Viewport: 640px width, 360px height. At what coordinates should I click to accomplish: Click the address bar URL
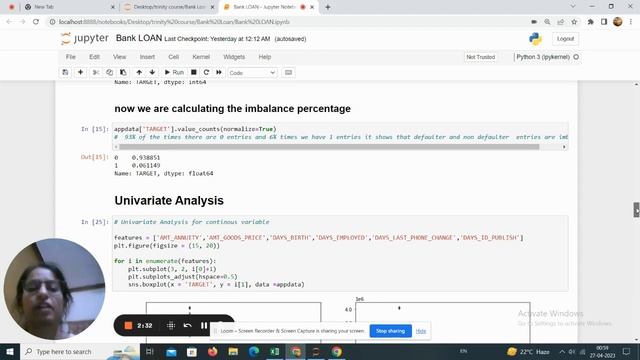tap(174, 22)
